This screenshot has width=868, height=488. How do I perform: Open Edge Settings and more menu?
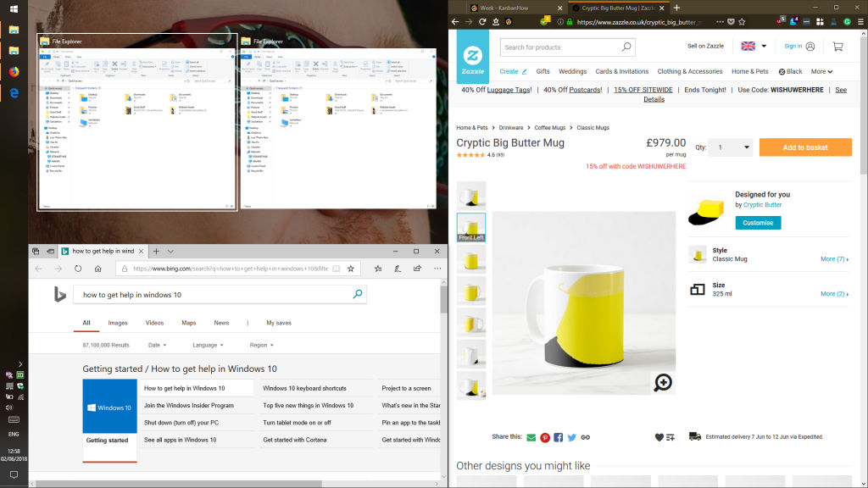437,269
